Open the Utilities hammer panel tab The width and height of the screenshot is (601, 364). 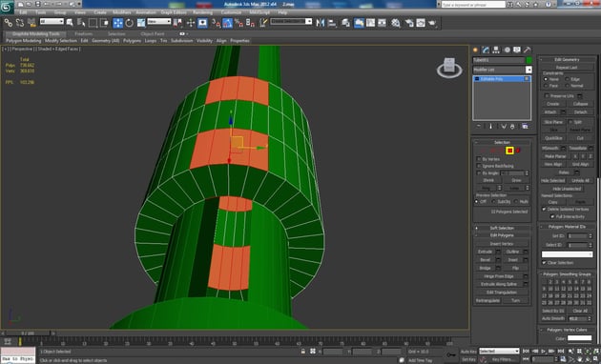point(528,50)
